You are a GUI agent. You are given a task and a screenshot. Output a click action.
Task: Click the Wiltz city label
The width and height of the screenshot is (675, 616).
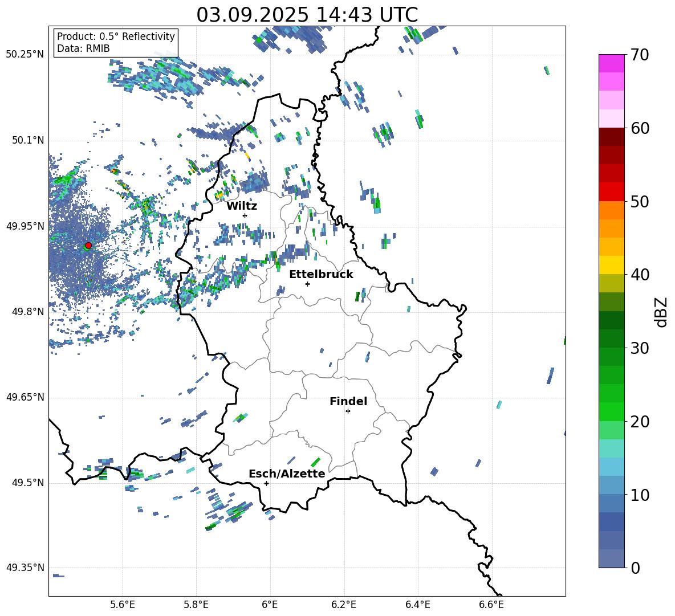[x=242, y=206]
